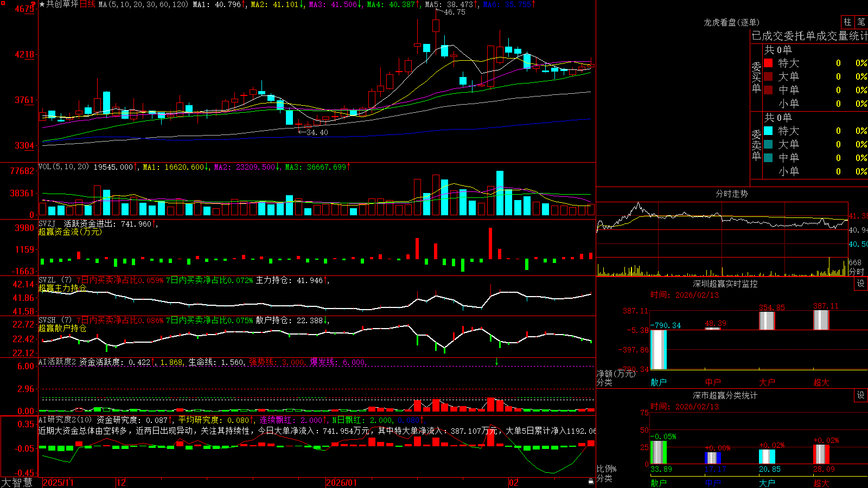Click the 20.85 大户 percentage value
This screenshot has height=488, width=868.
[770, 469]
